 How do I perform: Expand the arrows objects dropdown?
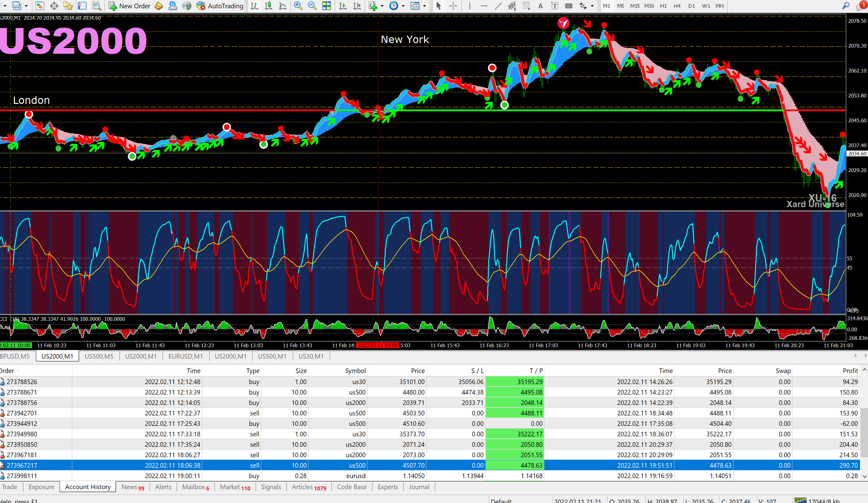click(x=592, y=6)
